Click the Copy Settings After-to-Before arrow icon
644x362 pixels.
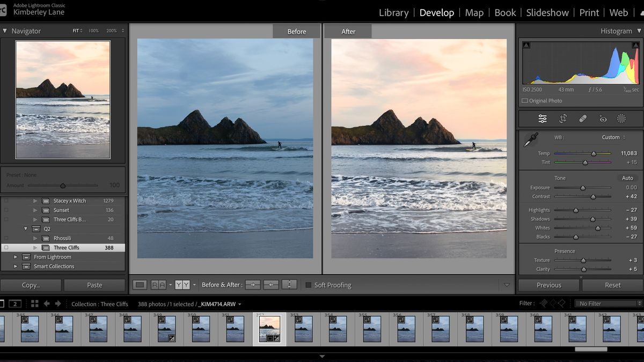coord(271,285)
